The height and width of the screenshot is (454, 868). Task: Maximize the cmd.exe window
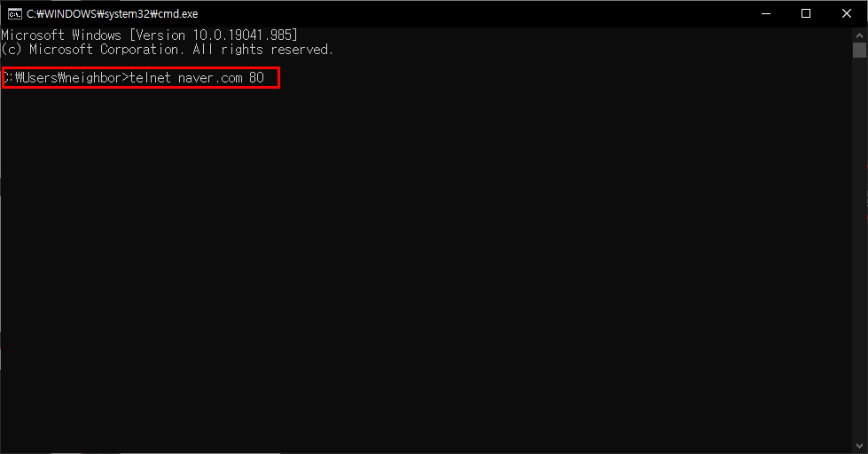(x=806, y=14)
